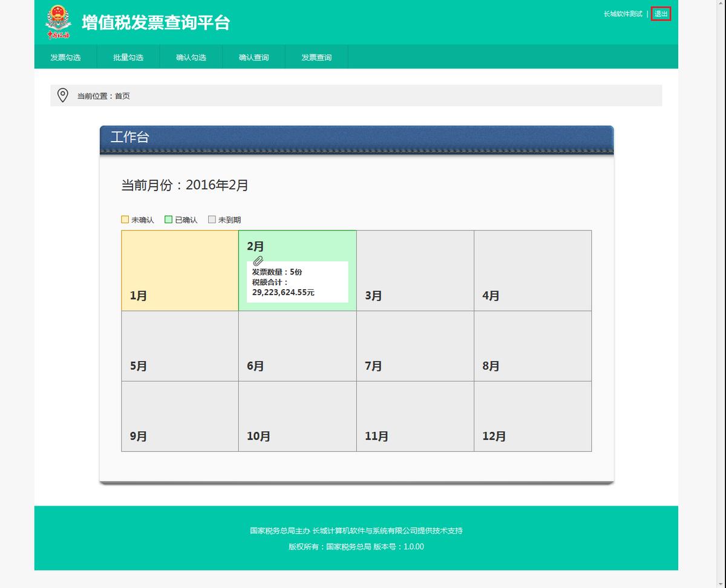This screenshot has height=588, width=726.
Task: Open the 发票查询 menu
Action: [x=316, y=57]
